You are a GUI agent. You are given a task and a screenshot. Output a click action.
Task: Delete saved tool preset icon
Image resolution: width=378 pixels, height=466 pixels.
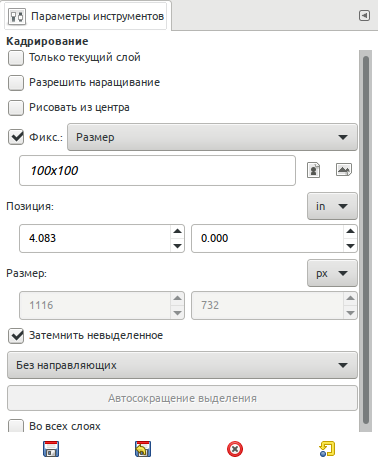coord(235,449)
